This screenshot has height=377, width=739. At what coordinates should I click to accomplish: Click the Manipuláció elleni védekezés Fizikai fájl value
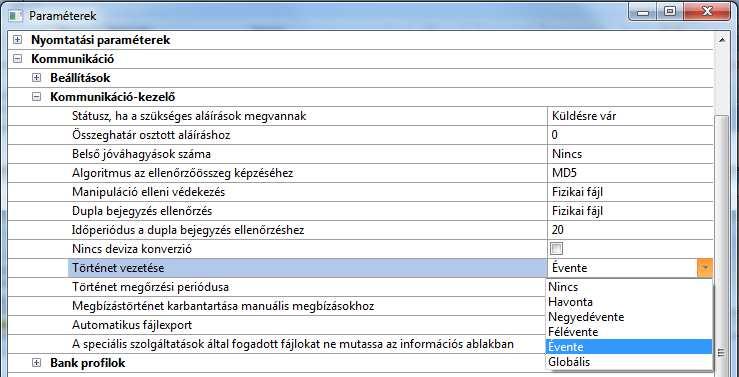630,192
